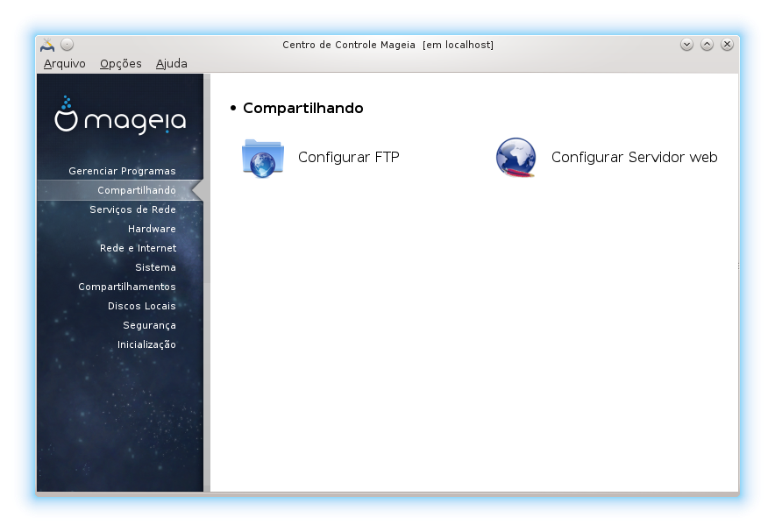Click the Mageia logo in sidebar

[120, 116]
